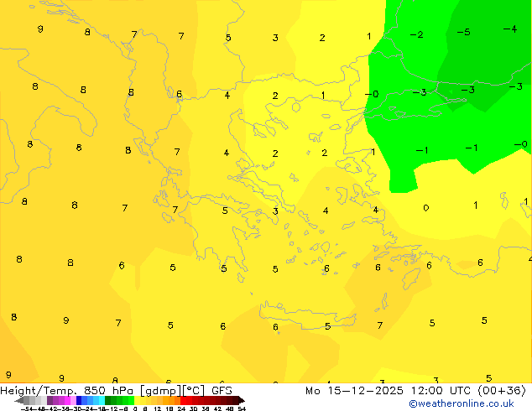Click the '12' label under the colour scale
The height and width of the screenshot is (411, 532).
[158, 409]
